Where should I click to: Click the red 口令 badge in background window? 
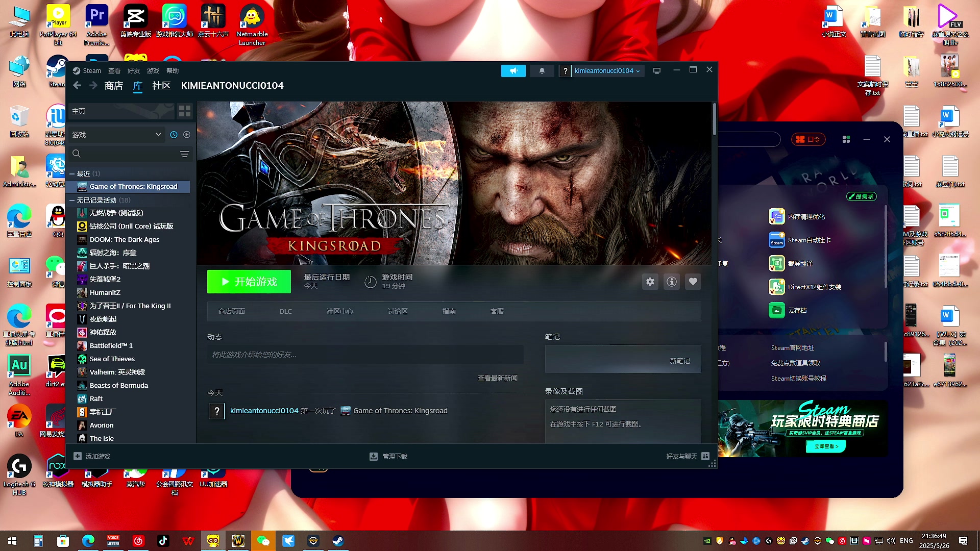pyautogui.click(x=808, y=139)
